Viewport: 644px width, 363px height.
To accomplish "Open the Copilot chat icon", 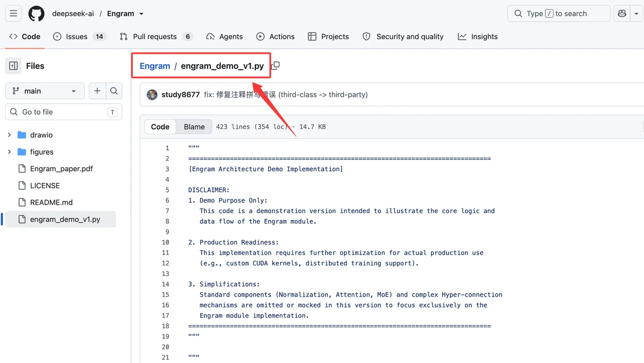I will [622, 14].
